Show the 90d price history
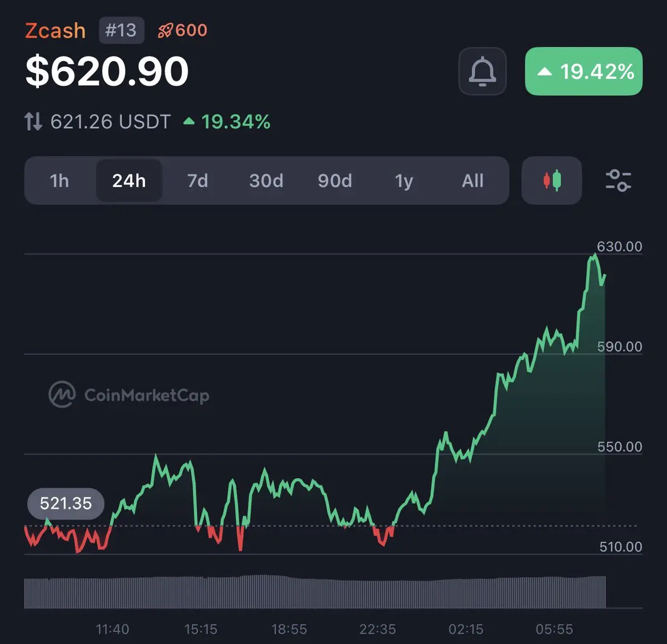Image resolution: width=667 pixels, height=644 pixels. pos(335,181)
